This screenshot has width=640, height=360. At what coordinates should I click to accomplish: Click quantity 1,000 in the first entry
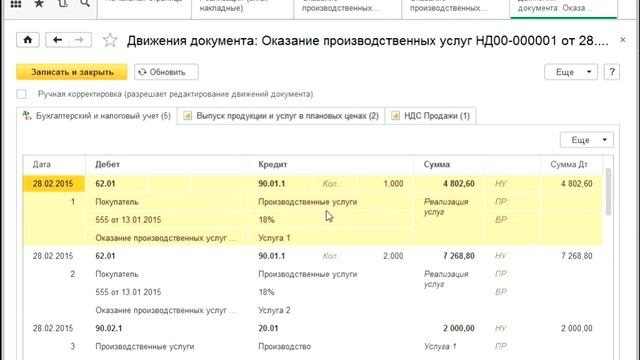(x=393, y=184)
